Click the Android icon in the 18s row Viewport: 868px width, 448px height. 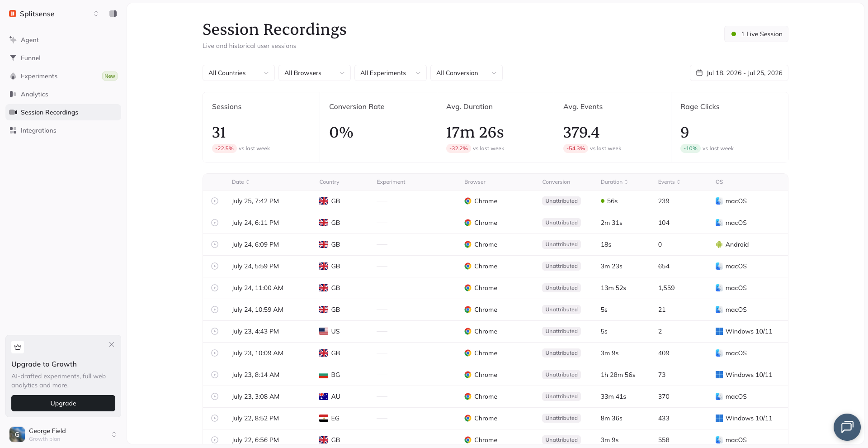(x=719, y=244)
